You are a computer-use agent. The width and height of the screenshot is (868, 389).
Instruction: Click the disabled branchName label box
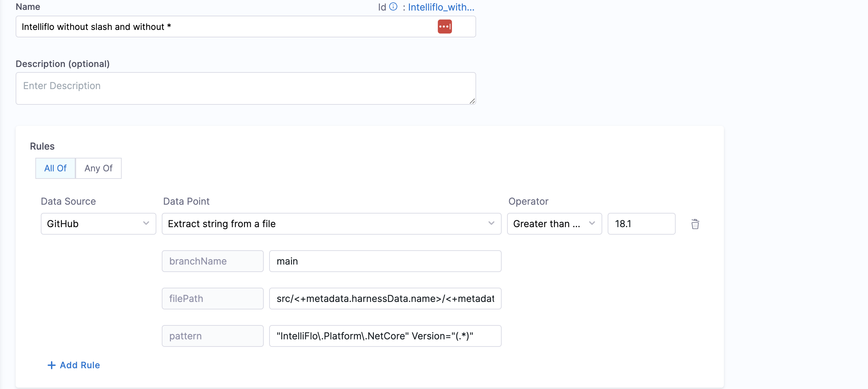pos(212,261)
